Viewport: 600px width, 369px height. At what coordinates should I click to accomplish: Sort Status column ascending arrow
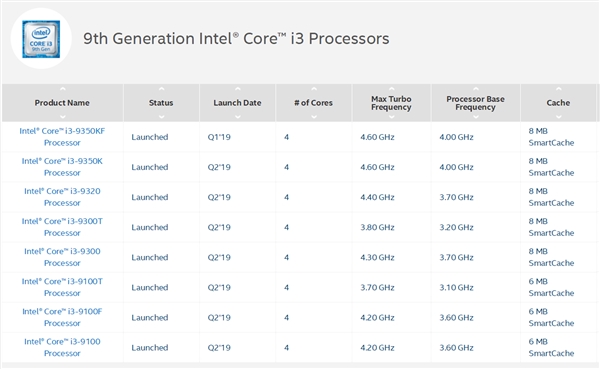coord(161,89)
